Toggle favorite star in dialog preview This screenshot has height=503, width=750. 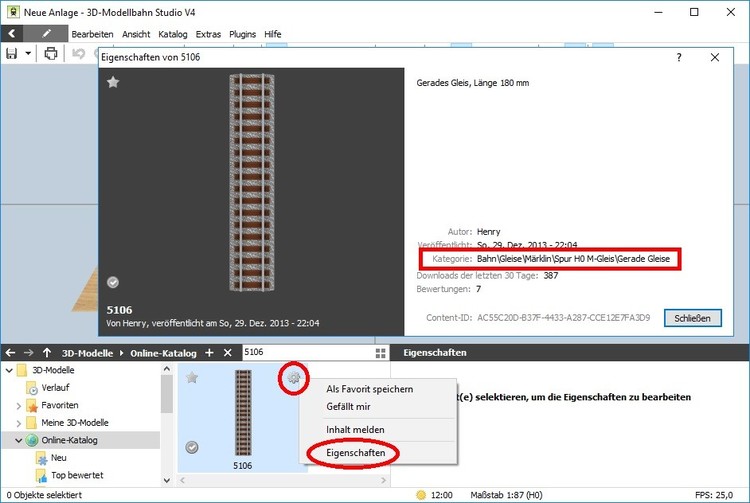(113, 82)
